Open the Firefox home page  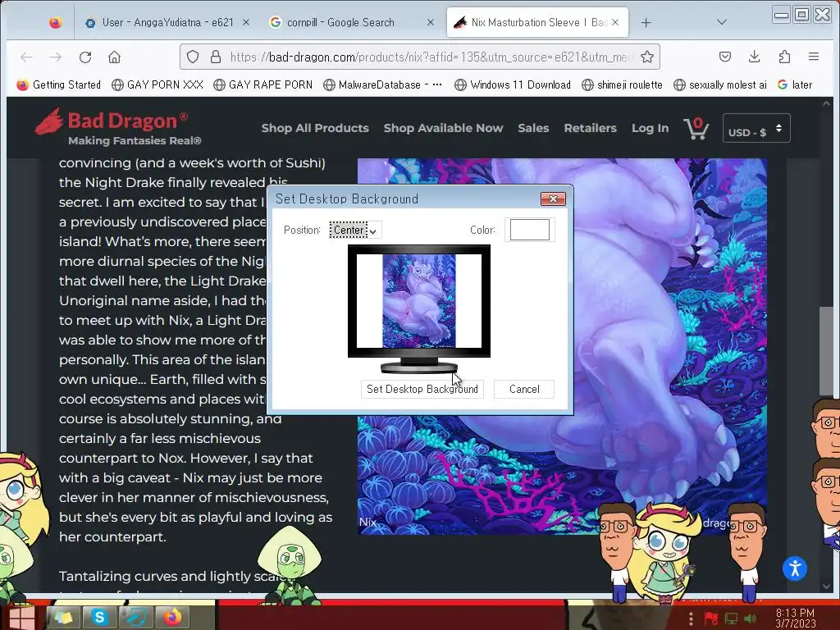[114, 57]
